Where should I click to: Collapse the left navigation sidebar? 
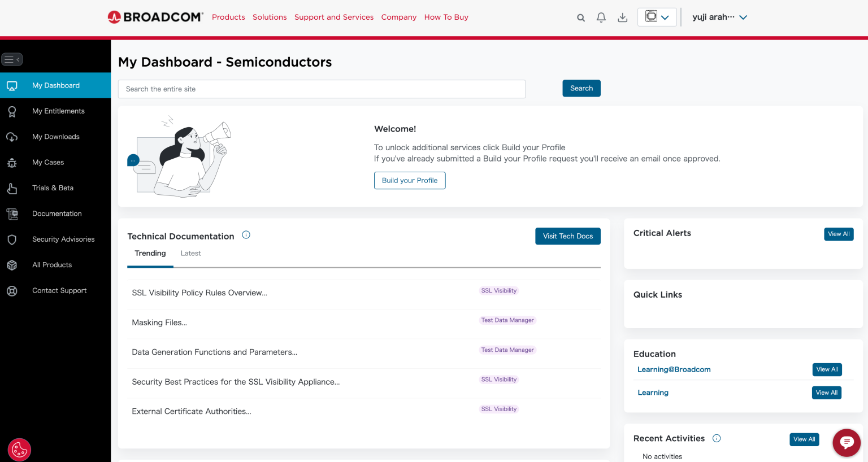click(x=12, y=59)
